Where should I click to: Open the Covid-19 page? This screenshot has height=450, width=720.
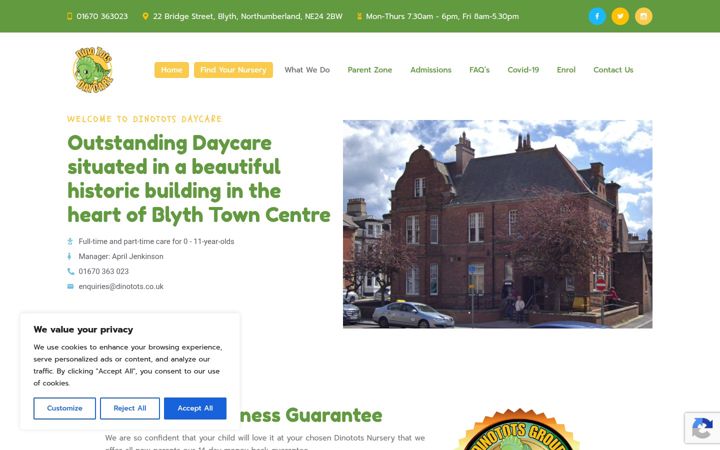pyautogui.click(x=523, y=70)
